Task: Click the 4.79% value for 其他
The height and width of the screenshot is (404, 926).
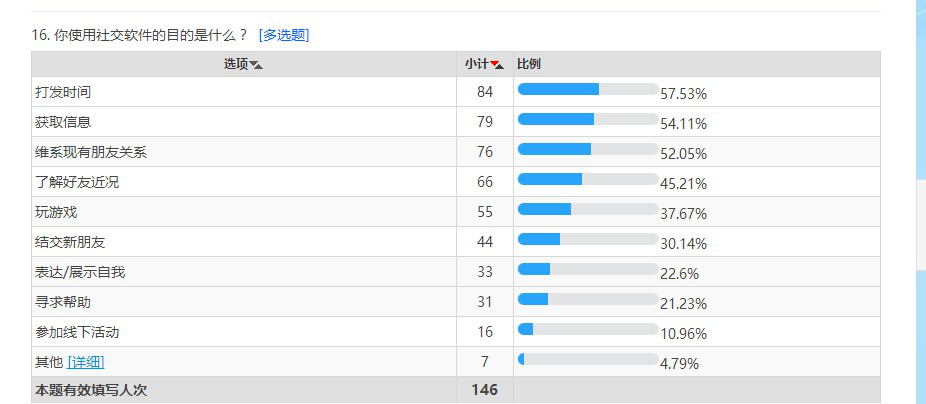Action: coord(679,363)
